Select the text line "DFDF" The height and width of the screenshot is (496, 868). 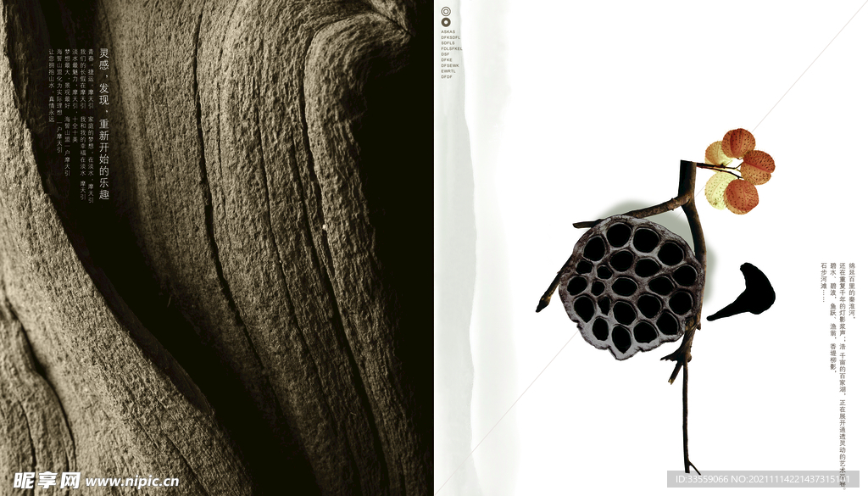point(447,76)
